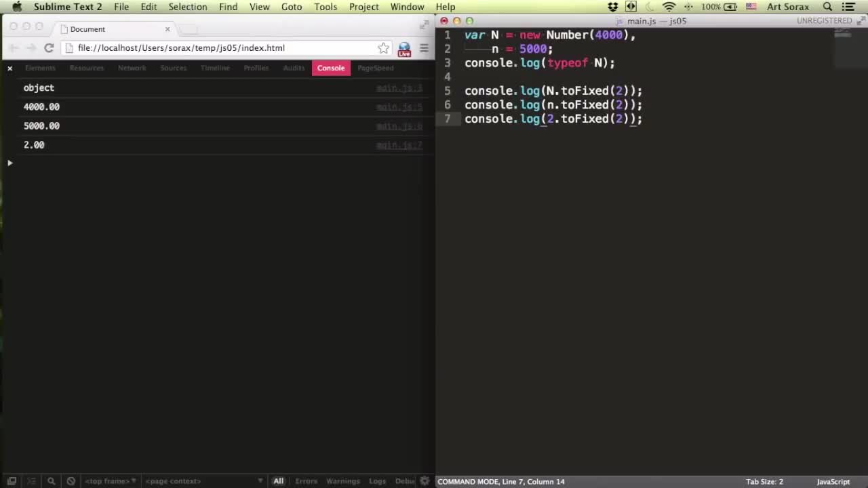Screen dimensions: 868x488
Task: Dock DevTools to separate window icon
Action: click(12, 481)
